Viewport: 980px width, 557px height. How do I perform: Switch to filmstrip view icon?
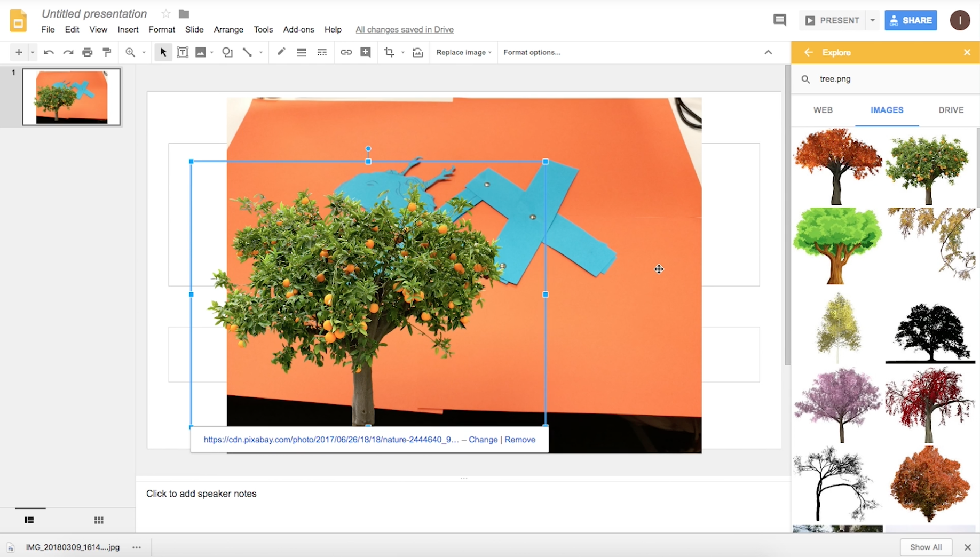[x=29, y=520]
